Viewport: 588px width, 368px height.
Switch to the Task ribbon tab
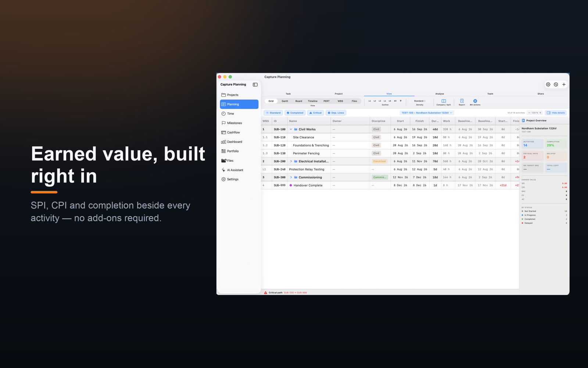pos(288,94)
